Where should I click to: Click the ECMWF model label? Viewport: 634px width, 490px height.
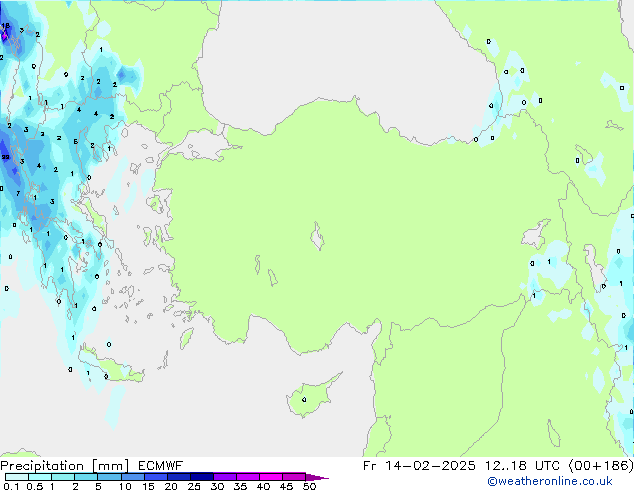(x=161, y=466)
